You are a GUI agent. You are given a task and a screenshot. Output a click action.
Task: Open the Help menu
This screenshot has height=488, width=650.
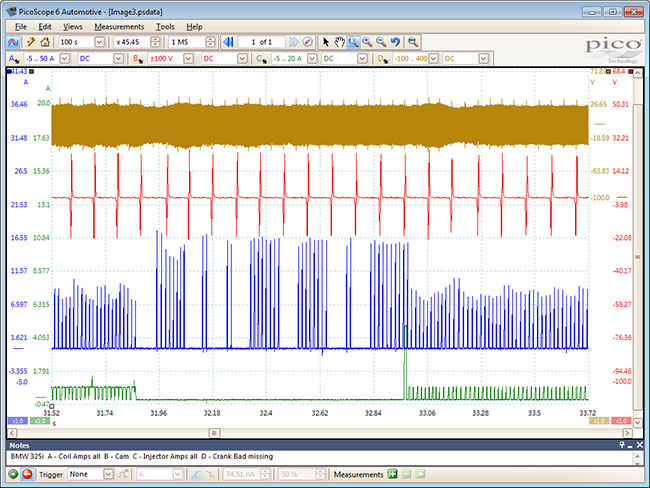(194, 27)
